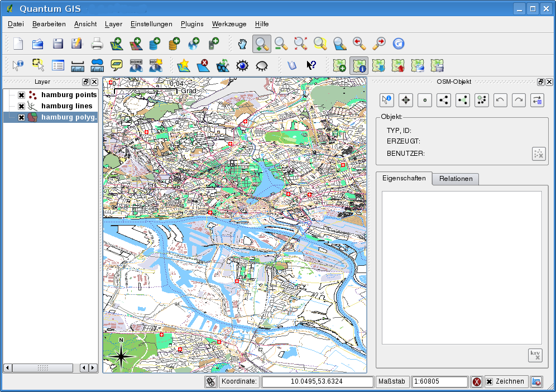Switch to the Relationen tab
Screen dimensions: 556x392
(456, 179)
